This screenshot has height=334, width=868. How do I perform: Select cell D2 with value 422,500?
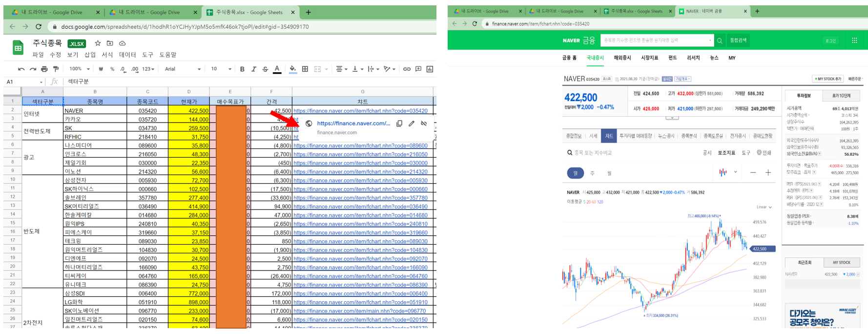[189, 111]
